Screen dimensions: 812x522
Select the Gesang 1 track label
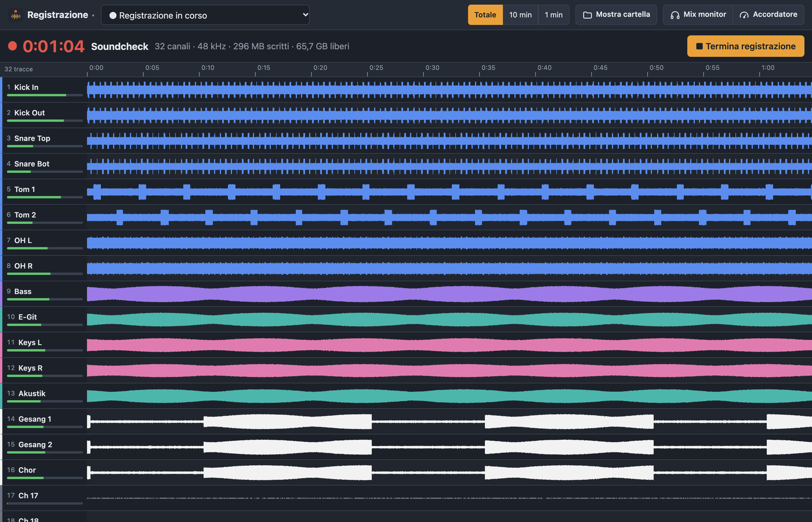[x=35, y=419]
